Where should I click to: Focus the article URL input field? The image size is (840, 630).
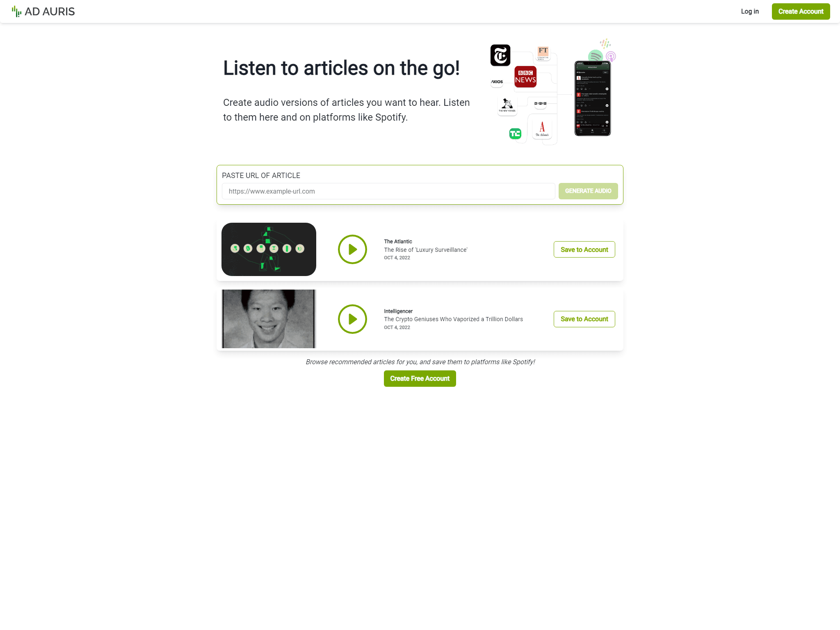click(388, 191)
